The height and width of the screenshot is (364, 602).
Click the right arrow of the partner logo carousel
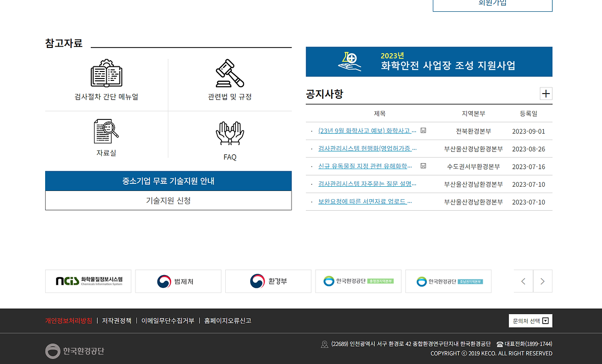pyautogui.click(x=543, y=281)
